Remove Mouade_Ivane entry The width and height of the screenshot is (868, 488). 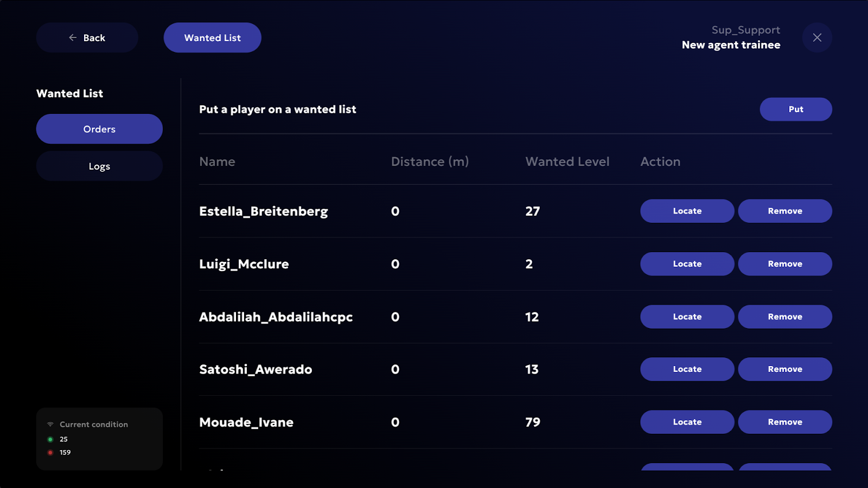coord(784,422)
